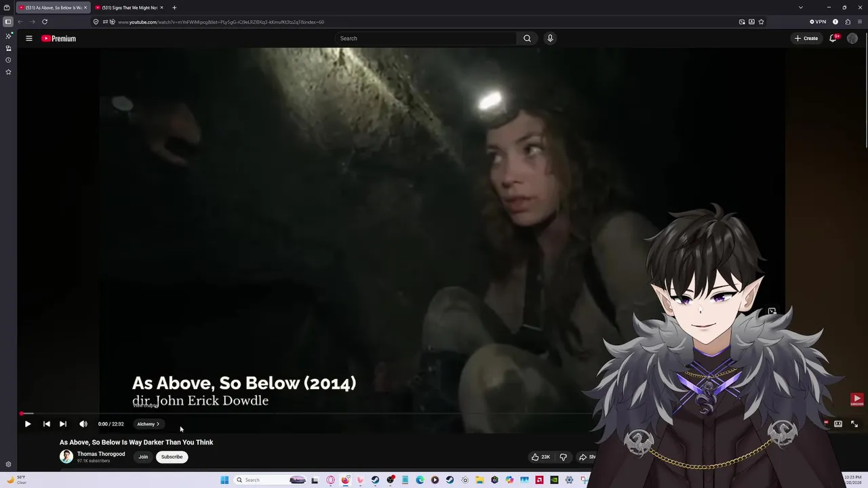Open sidebar settings gear
Image resolution: width=868 pixels, height=488 pixels.
tap(8, 464)
